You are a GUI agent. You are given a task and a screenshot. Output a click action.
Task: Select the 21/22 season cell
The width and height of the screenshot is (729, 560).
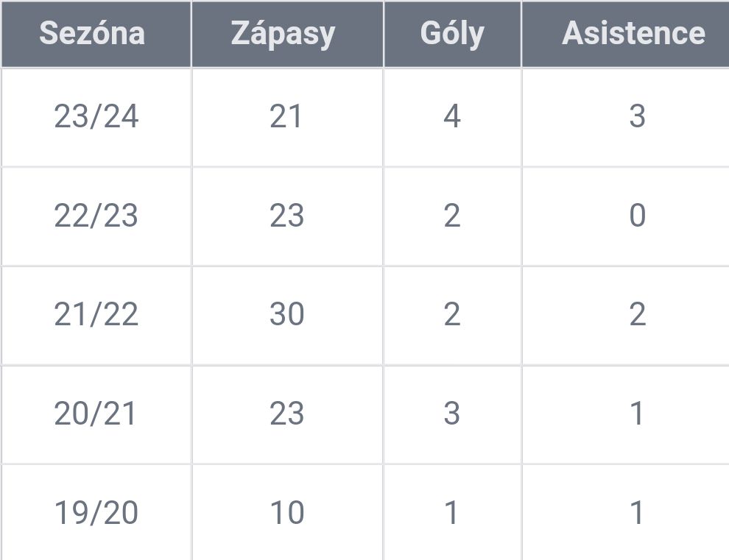tap(96, 315)
